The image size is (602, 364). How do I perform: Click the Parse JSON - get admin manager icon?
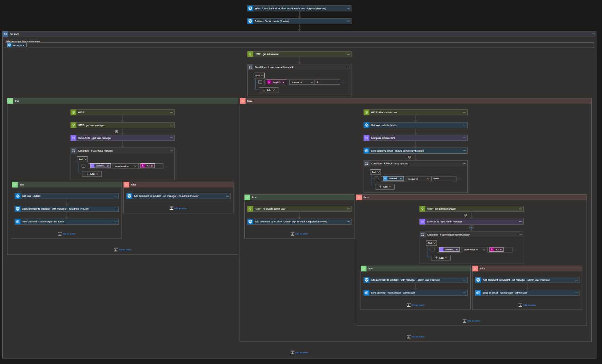(422, 221)
